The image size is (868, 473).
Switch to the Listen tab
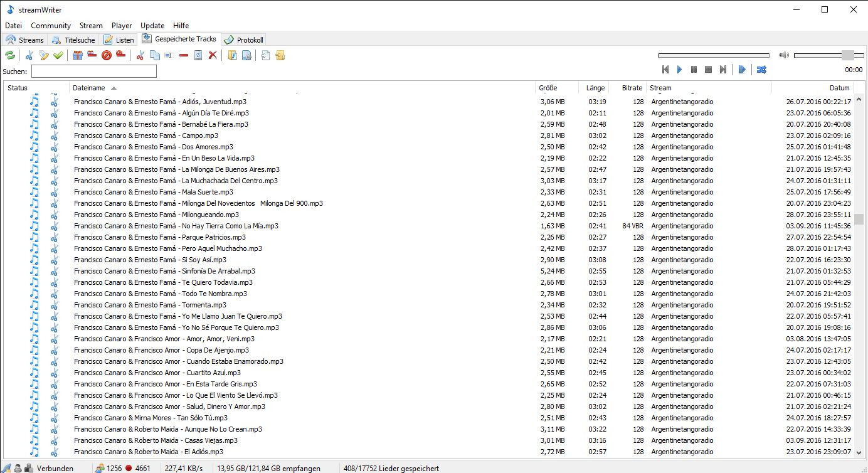tap(119, 40)
